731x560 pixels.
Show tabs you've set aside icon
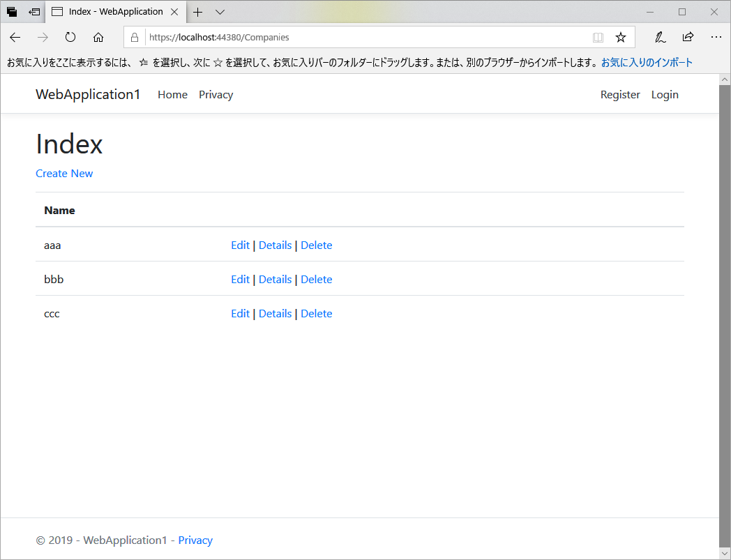12,12
